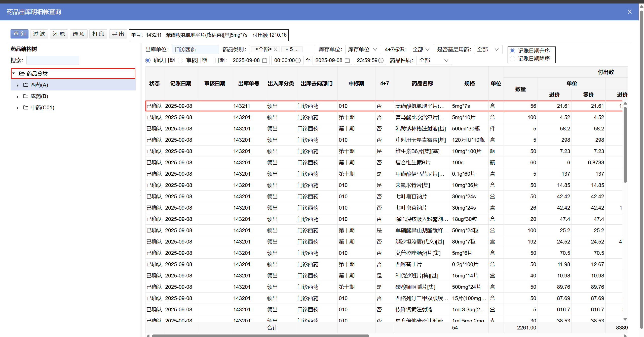Click the 出库单号 column header

click(248, 83)
